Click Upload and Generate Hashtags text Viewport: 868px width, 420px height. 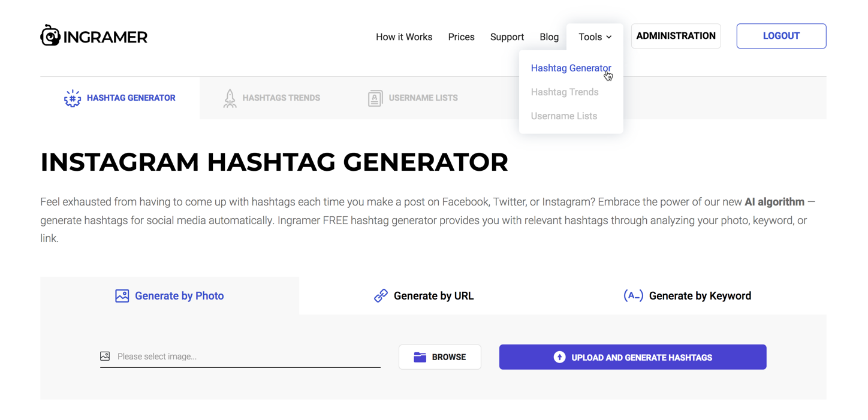coord(642,358)
